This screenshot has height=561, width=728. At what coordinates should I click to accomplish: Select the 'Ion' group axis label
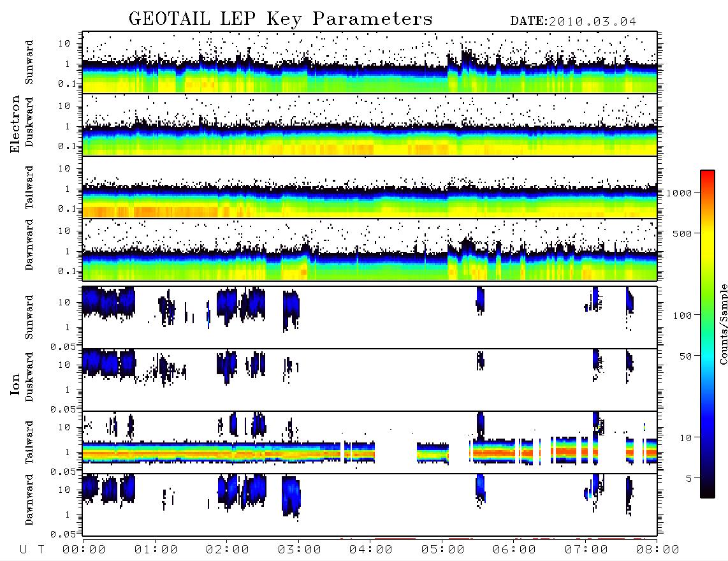[15, 384]
